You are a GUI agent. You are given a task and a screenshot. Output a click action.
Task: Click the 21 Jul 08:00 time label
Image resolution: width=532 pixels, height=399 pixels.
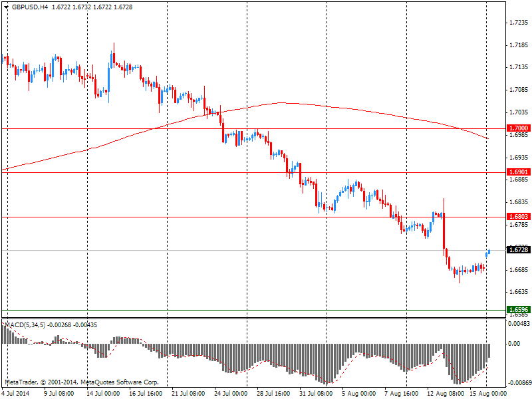[188, 394]
